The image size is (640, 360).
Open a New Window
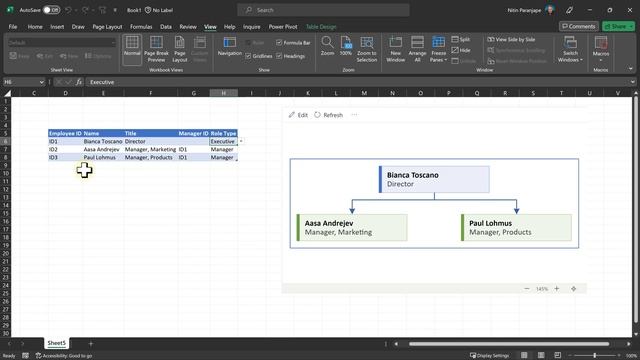tap(396, 49)
